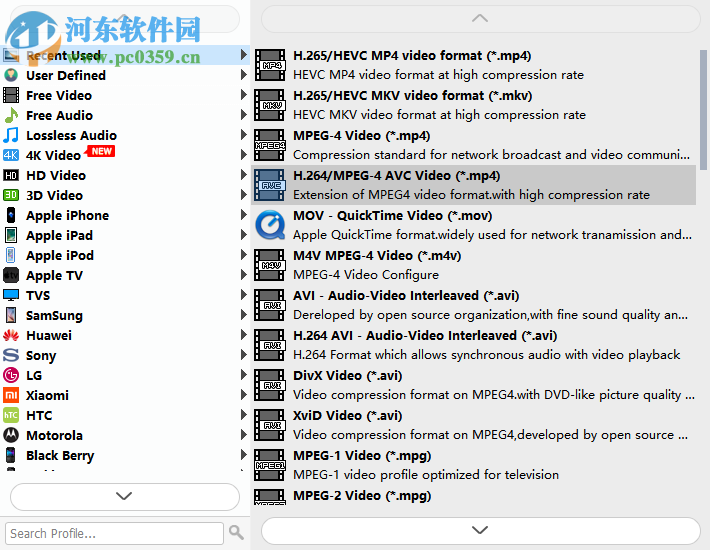
Task: Expand the 4K Video submenu arrow
Action: pyautogui.click(x=244, y=155)
